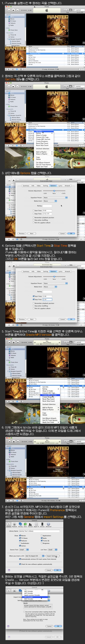Switch to Summary tab in step 3 dialog
Image resolution: width=85 pixels, height=644 pixels.
pyautogui.click(x=26, y=186)
